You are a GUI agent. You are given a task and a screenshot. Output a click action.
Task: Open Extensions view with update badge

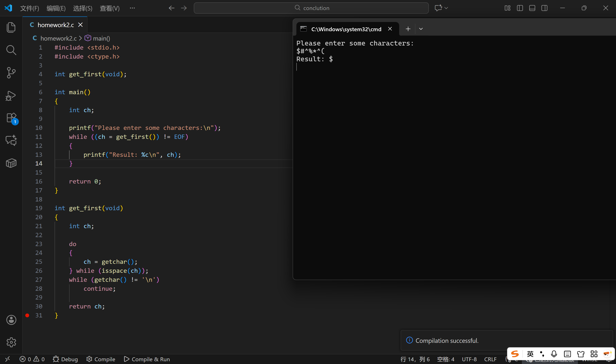[x=11, y=118]
